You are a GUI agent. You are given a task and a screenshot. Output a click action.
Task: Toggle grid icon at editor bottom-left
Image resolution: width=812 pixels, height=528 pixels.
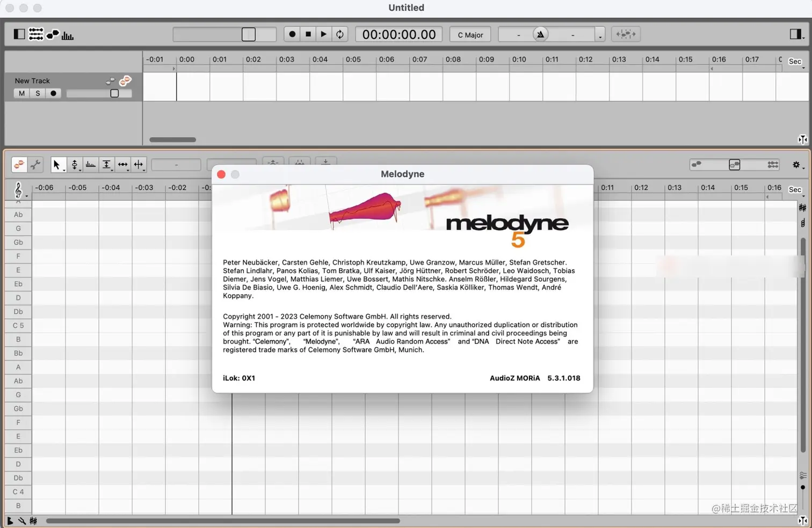pos(33,520)
